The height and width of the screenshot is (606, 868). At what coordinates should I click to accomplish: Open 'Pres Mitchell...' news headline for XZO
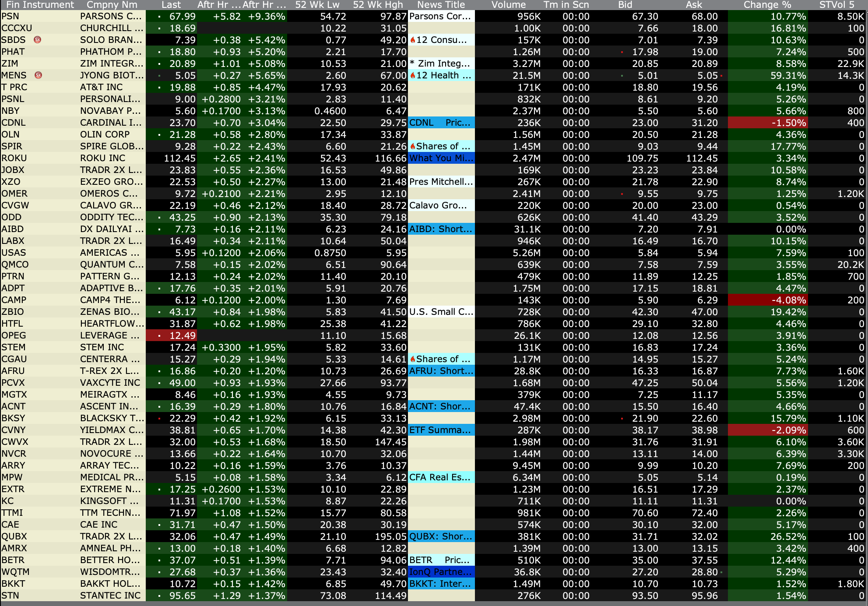(441, 182)
